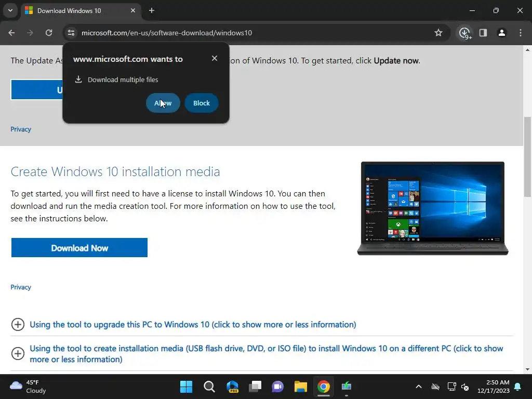Viewport: 532px width, 399px height.
Task: Open Chrome downloads indicator
Action: pos(465,33)
